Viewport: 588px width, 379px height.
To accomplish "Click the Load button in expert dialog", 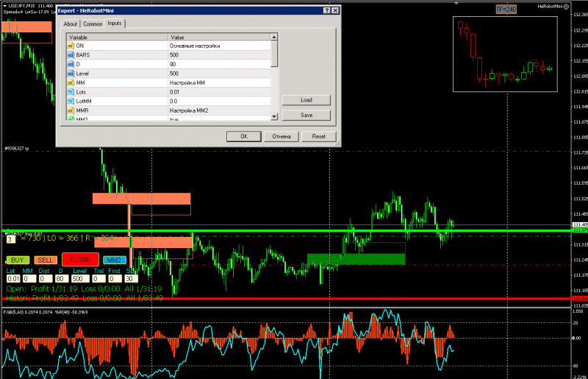I will (306, 100).
